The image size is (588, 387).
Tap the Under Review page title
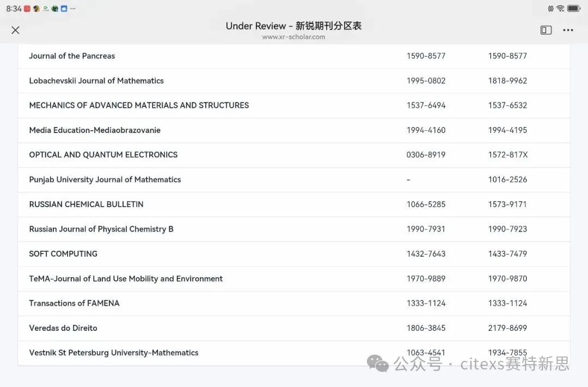[x=293, y=26]
